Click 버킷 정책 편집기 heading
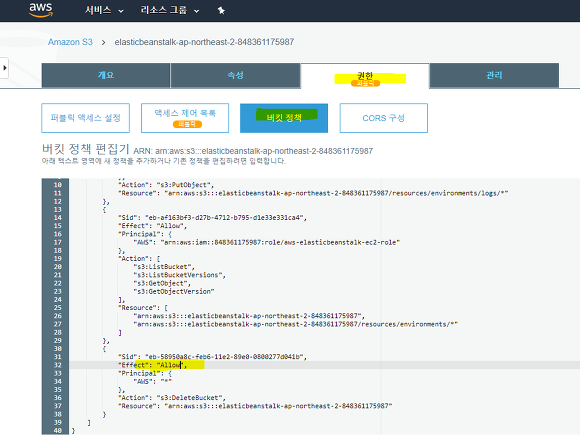Image resolution: width=580 pixels, height=441 pixels. pos(85,149)
